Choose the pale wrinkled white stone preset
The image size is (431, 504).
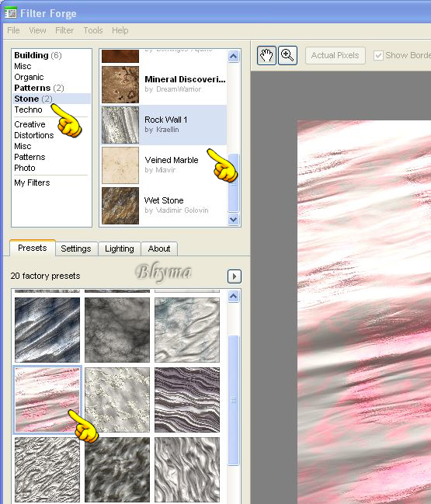click(187, 330)
